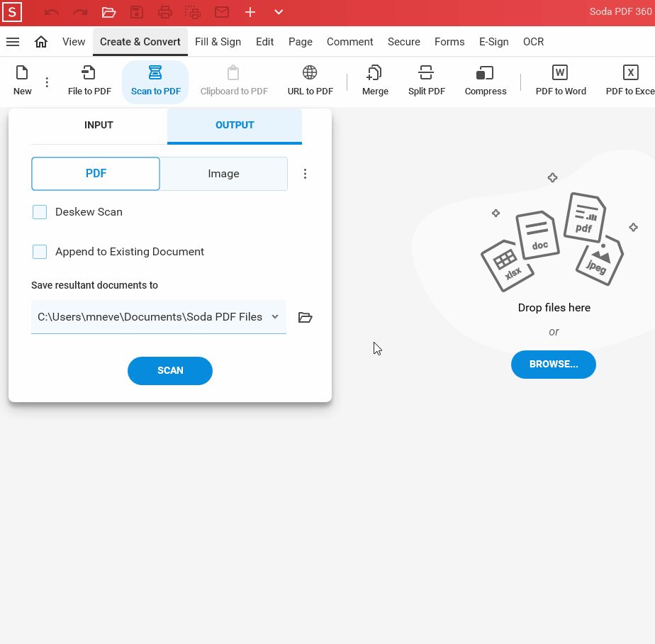Viewport: 655px width, 644px height.
Task: Click the Save resultant documents to label
Action: [94, 285]
